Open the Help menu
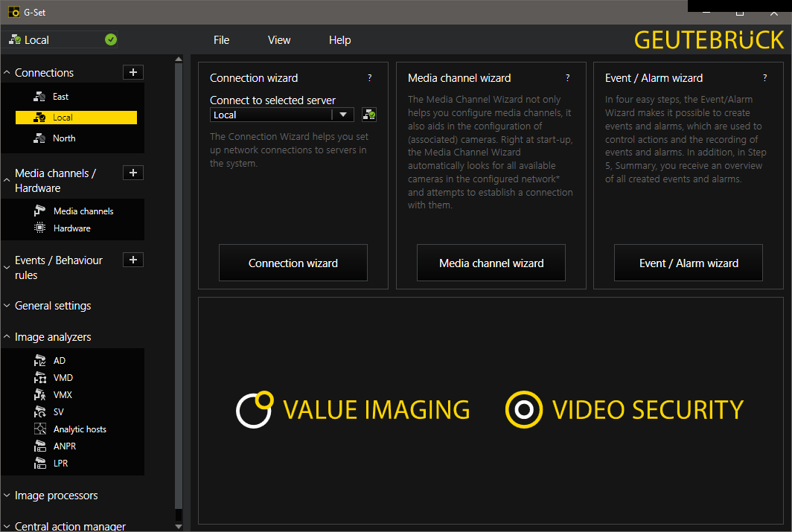792x532 pixels. point(339,40)
